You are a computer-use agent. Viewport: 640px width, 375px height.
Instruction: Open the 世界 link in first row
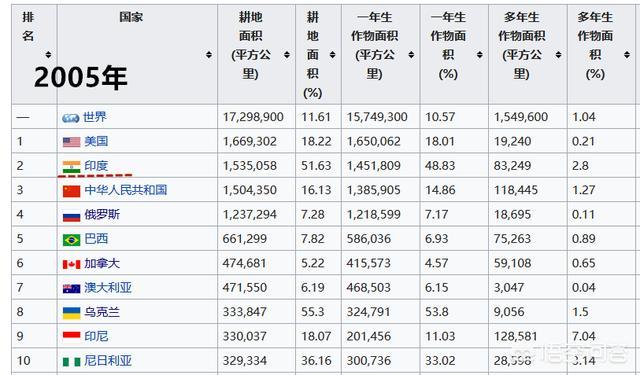coord(95,117)
